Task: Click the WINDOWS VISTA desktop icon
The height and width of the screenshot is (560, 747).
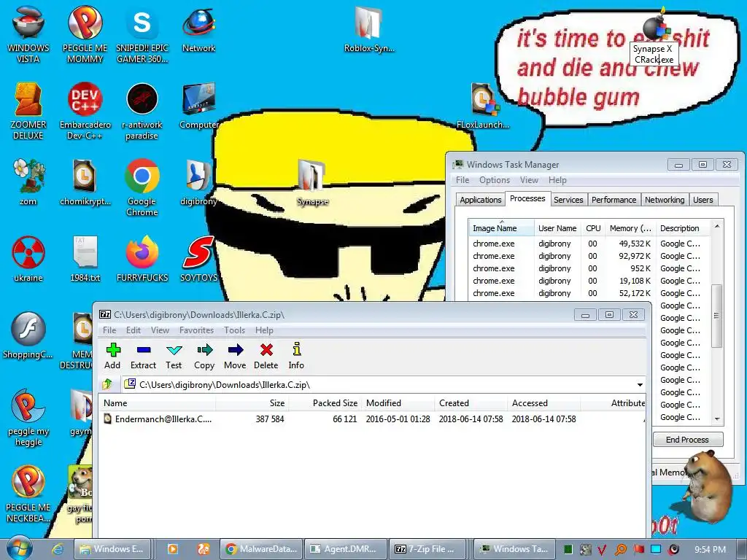Action: click(x=28, y=36)
